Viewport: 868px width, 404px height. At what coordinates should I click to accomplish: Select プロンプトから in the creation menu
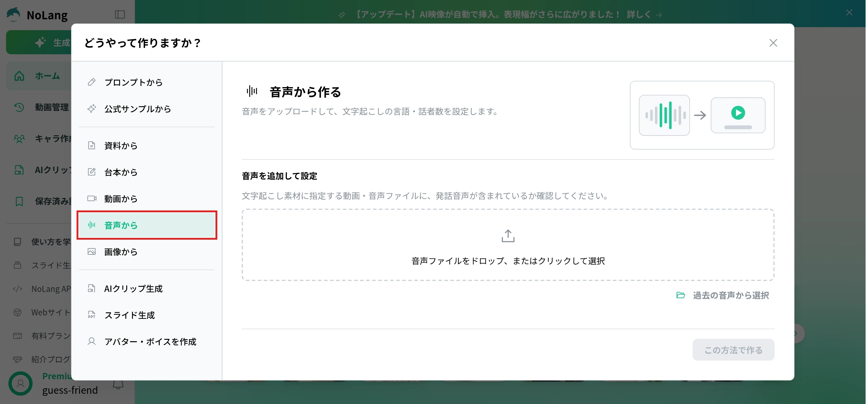(x=146, y=82)
